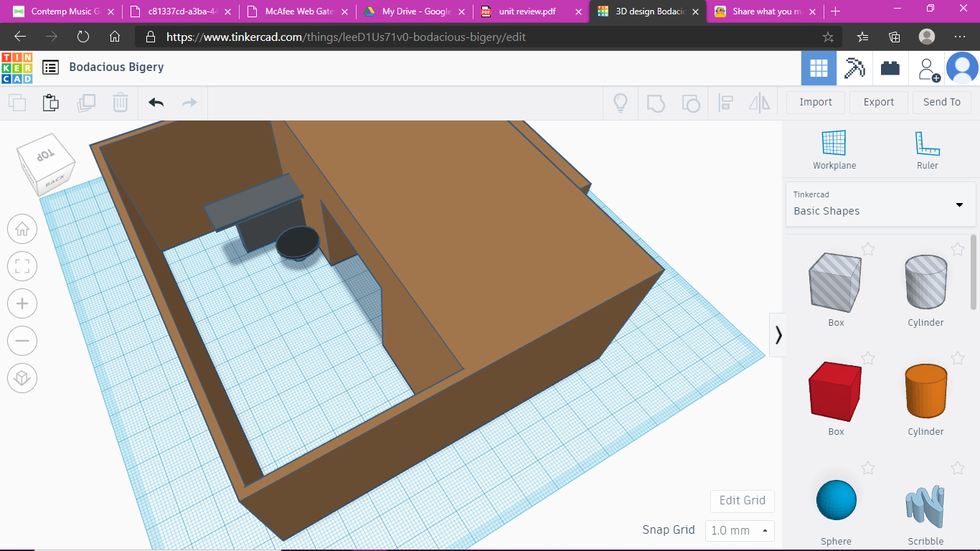Open the user profile avatar
Image resolution: width=980 pixels, height=551 pixels.
click(962, 68)
